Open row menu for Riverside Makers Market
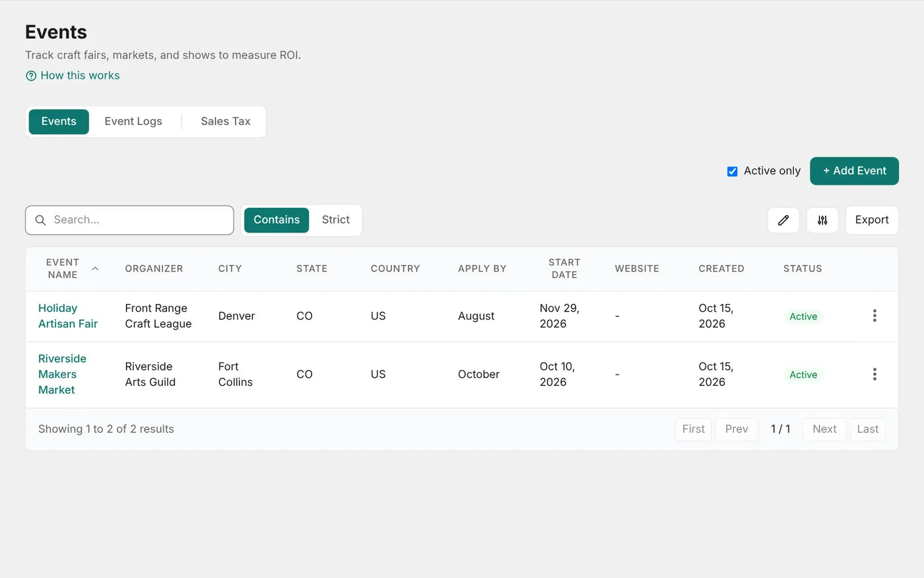The width and height of the screenshot is (924, 578). (874, 374)
